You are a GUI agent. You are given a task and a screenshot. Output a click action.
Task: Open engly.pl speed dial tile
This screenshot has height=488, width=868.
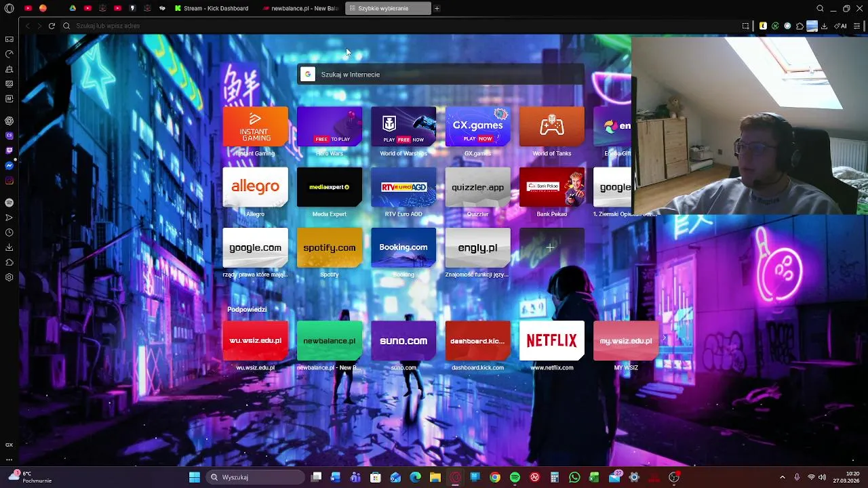pyautogui.click(x=477, y=248)
